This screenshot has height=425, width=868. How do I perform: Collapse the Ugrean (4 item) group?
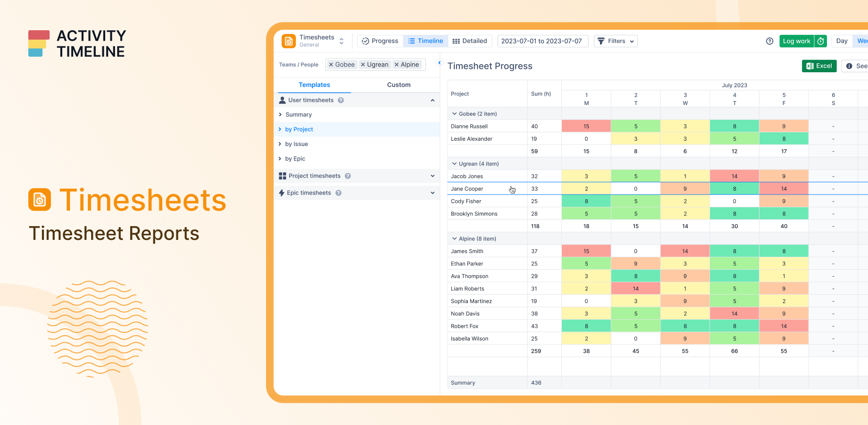tap(454, 164)
